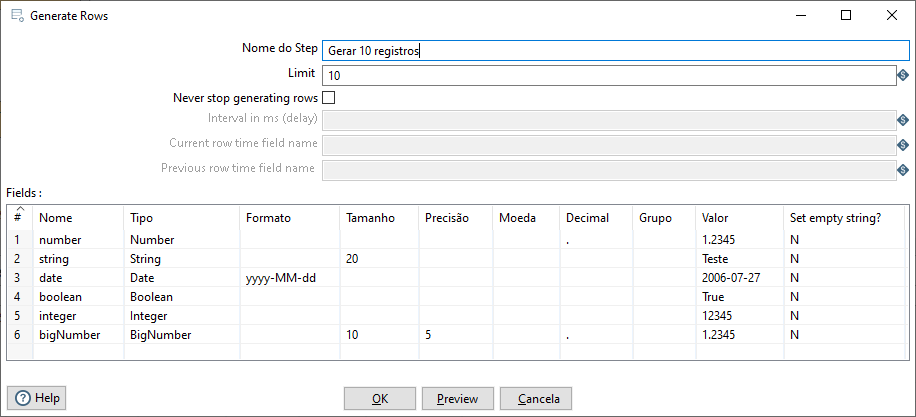Viewport: 916px width, 417px height.
Task: Click the Tamanho cell of bigNumber row
Action: point(379,335)
